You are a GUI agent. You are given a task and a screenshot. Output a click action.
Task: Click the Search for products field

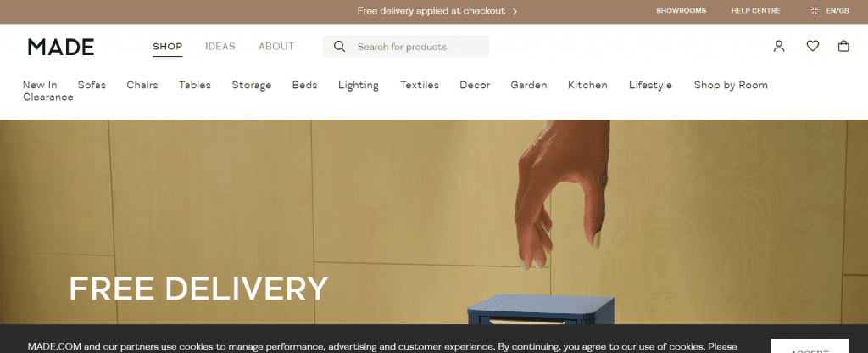[406, 47]
